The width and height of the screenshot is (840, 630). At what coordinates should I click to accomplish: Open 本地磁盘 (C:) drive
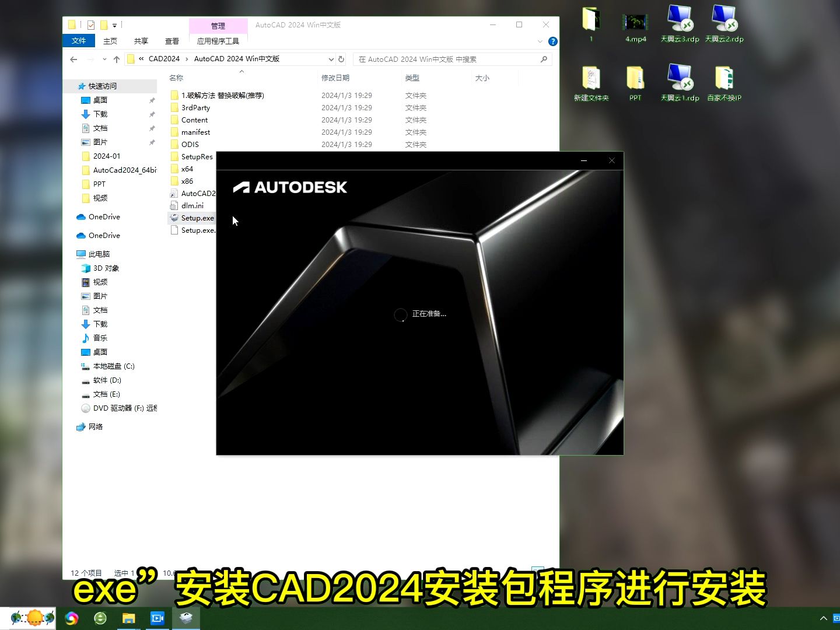[113, 366]
